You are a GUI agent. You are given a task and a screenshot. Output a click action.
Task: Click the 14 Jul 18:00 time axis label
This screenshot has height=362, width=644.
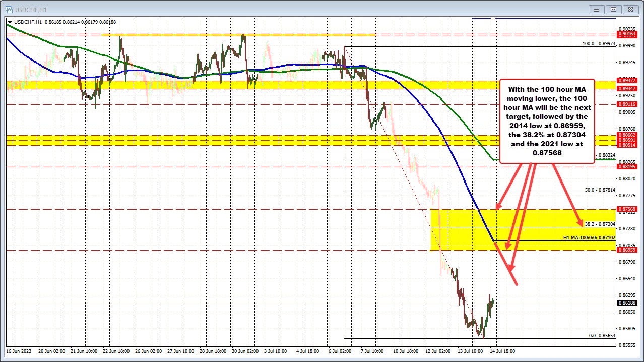[502, 351]
